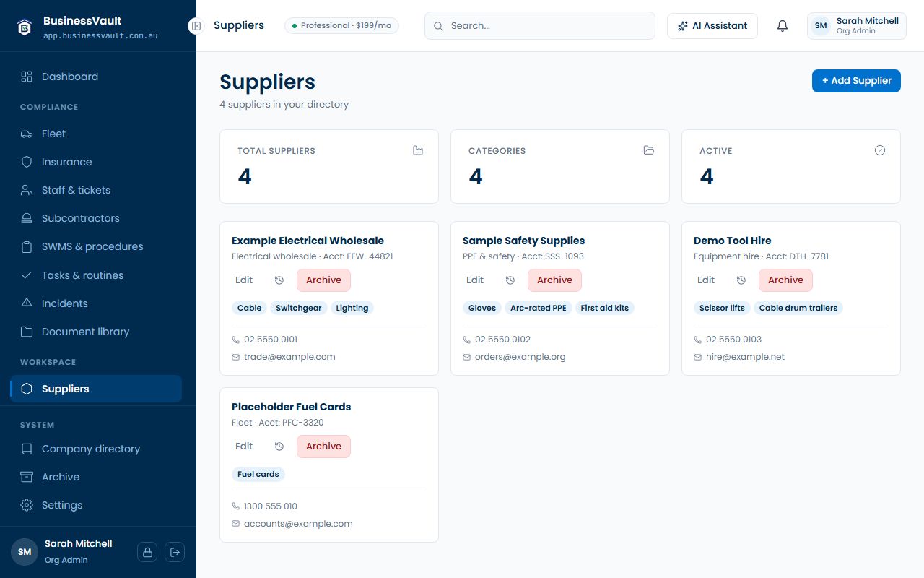This screenshot has height=578, width=924.
Task: Click the Total Suppliers card icon
Action: point(418,150)
